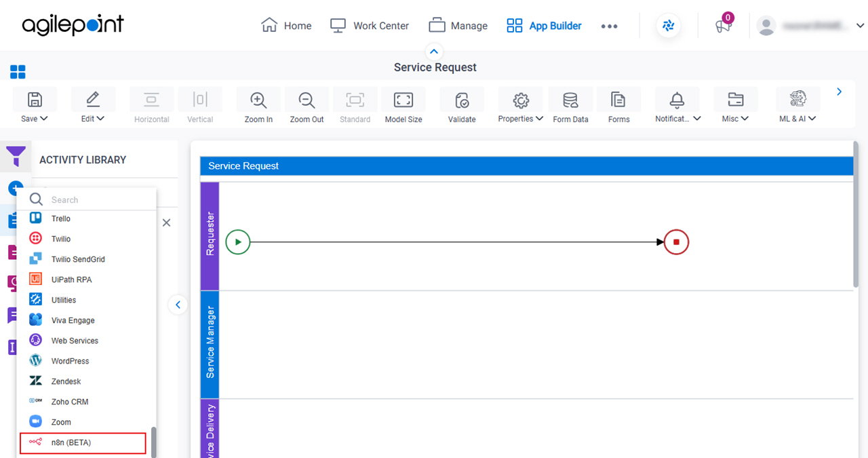Click the Notifications bell icon
Screen dimensions: 868x458
[677, 100]
